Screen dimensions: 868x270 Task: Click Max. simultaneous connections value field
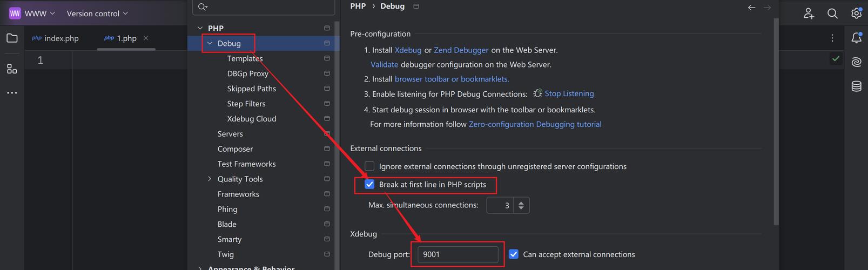(500, 205)
